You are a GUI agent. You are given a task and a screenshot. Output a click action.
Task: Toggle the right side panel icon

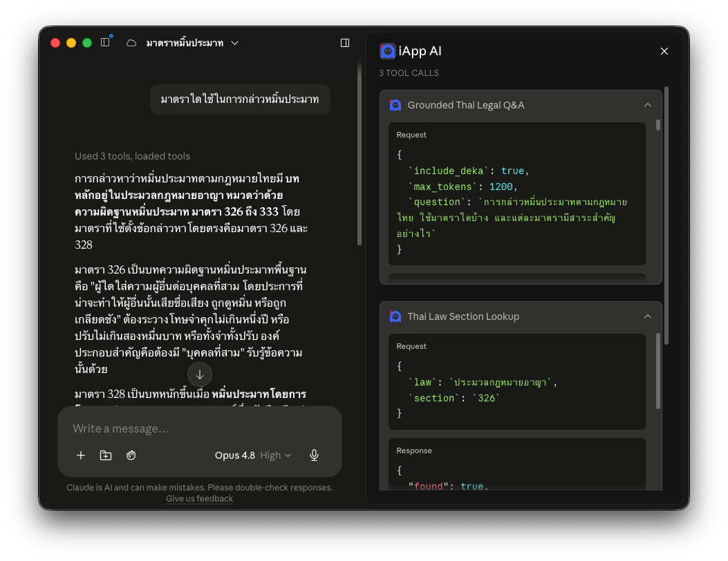[x=345, y=43]
